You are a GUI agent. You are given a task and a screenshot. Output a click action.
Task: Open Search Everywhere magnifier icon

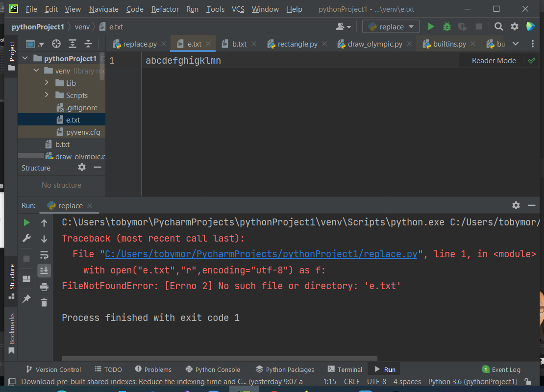coord(498,27)
